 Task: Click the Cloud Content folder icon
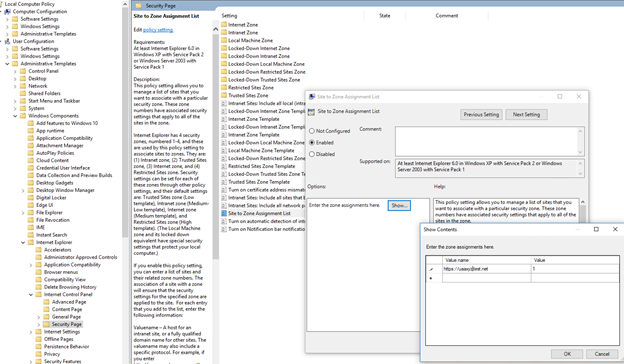(x=31, y=160)
